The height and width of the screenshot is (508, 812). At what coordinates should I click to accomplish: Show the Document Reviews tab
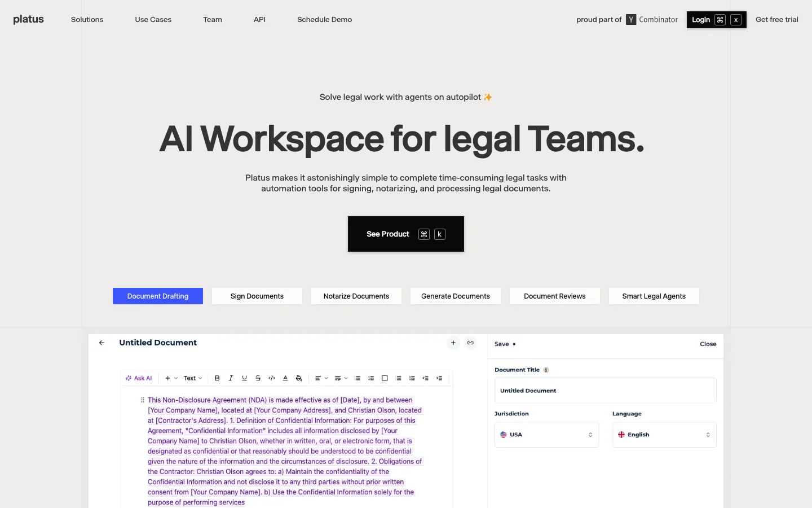point(555,296)
